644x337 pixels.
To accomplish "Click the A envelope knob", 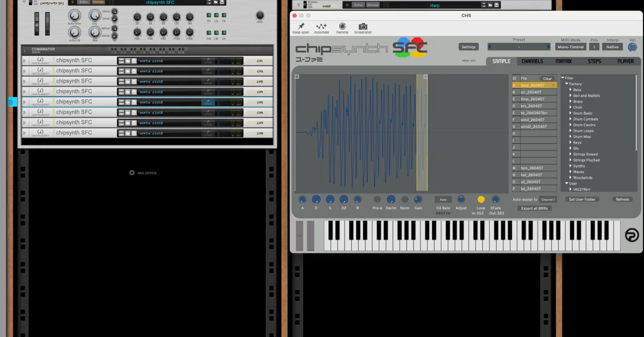I will tap(302, 200).
